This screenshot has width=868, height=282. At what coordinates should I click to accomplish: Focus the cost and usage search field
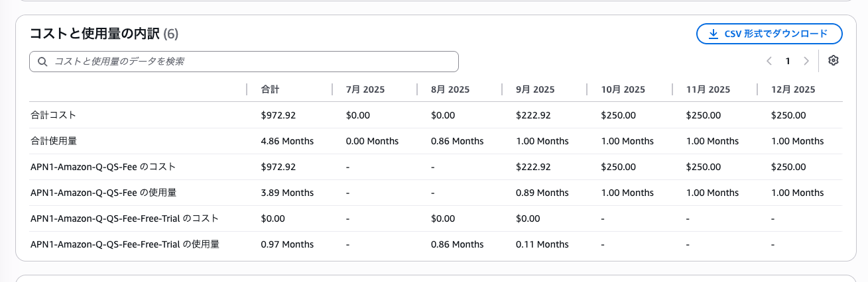point(244,62)
